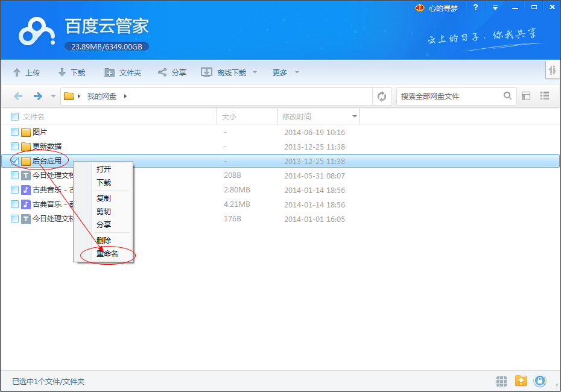
Task: Open the app grid icon in status bar
Action: (501, 381)
